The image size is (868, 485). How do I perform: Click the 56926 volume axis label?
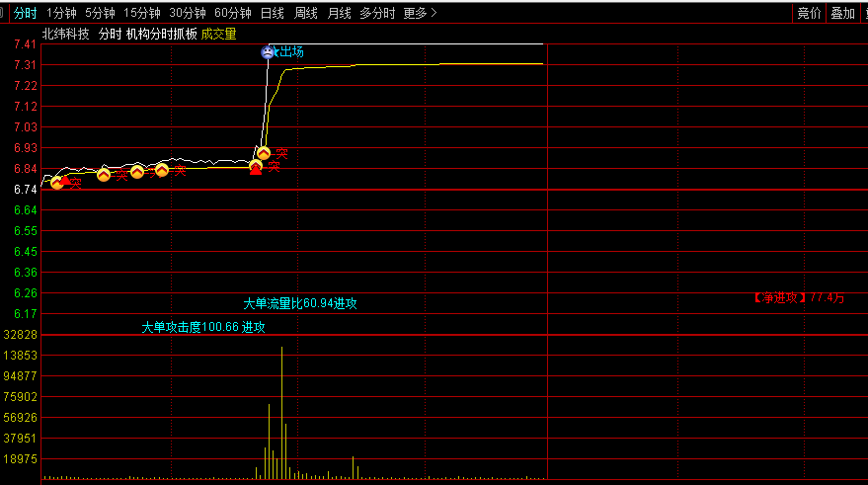(x=20, y=418)
